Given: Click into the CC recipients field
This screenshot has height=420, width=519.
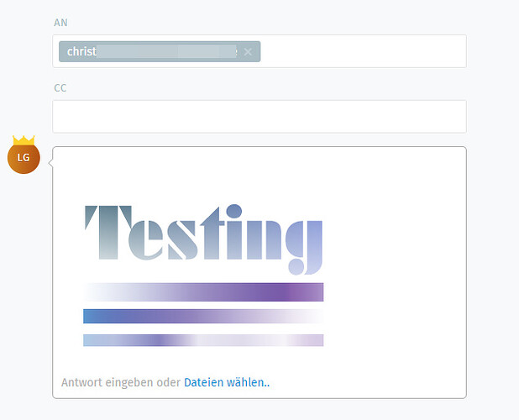Looking at the screenshot, I should [259, 117].
